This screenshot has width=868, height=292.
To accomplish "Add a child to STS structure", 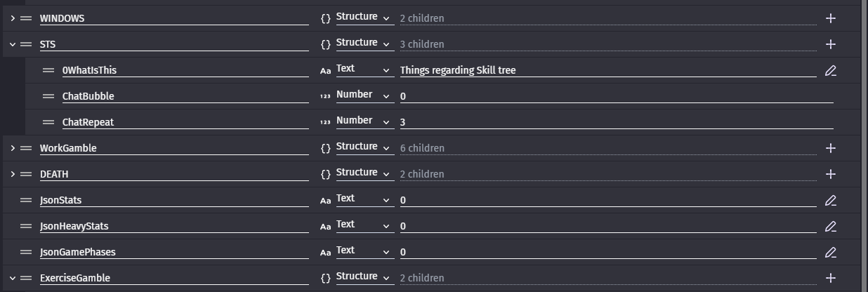I will pos(831,44).
